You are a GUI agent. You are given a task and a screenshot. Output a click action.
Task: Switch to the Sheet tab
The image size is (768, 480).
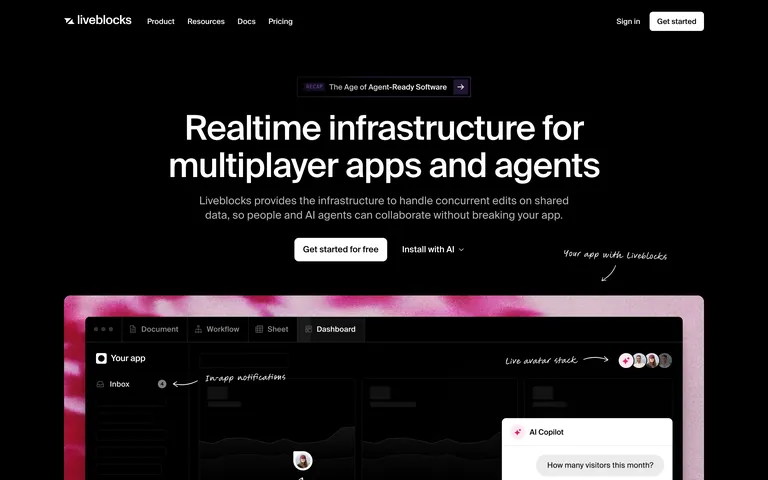(272, 329)
